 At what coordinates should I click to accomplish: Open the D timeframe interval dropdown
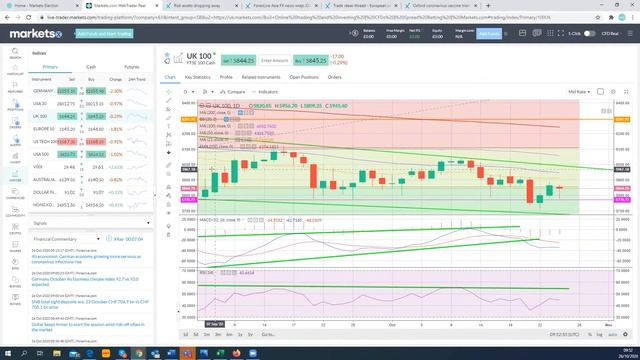[189, 92]
